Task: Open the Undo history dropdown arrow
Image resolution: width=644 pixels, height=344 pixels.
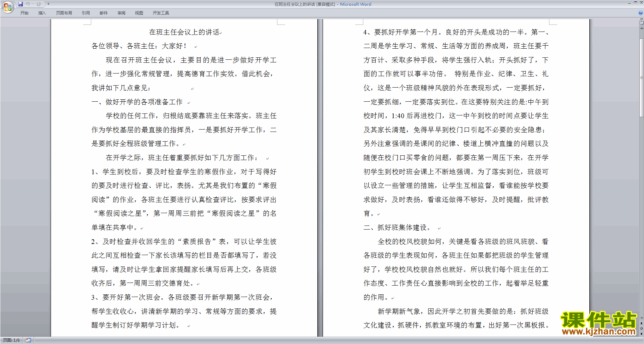Action: coord(33,4)
